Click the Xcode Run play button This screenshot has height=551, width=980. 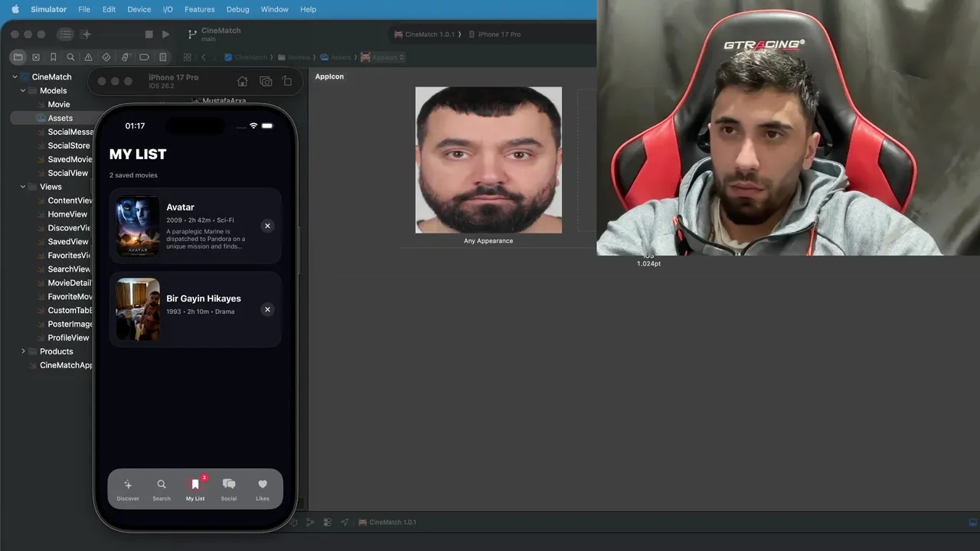(165, 34)
